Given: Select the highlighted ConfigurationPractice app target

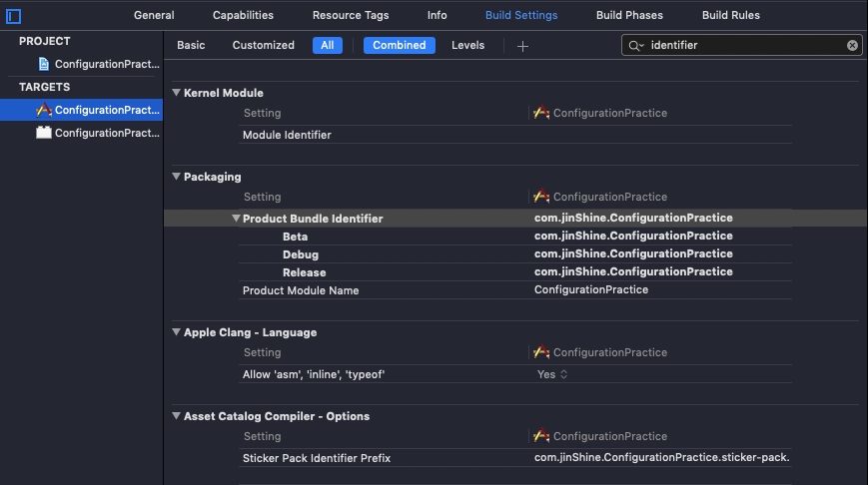Looking at the screenshot, I should 81,110.
